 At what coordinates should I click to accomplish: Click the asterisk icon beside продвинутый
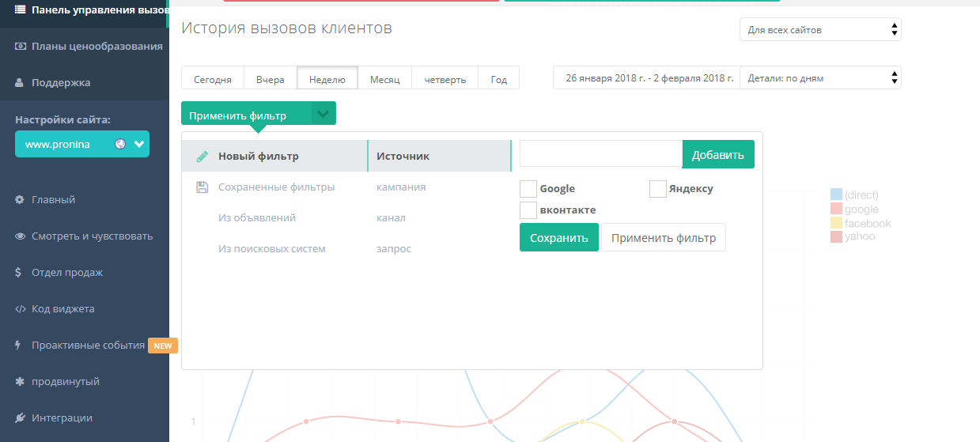point(20,382)
